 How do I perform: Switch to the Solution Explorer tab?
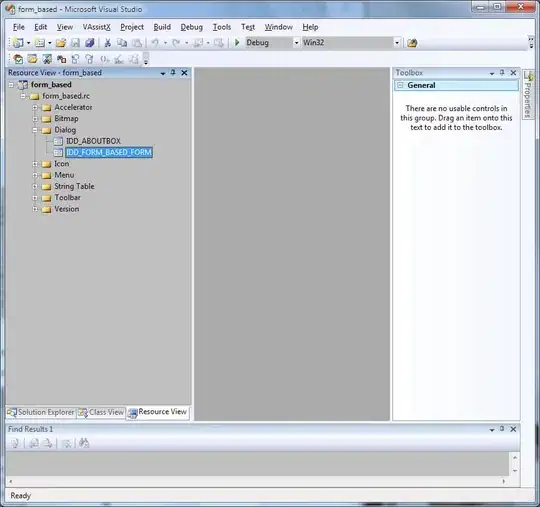41,412
